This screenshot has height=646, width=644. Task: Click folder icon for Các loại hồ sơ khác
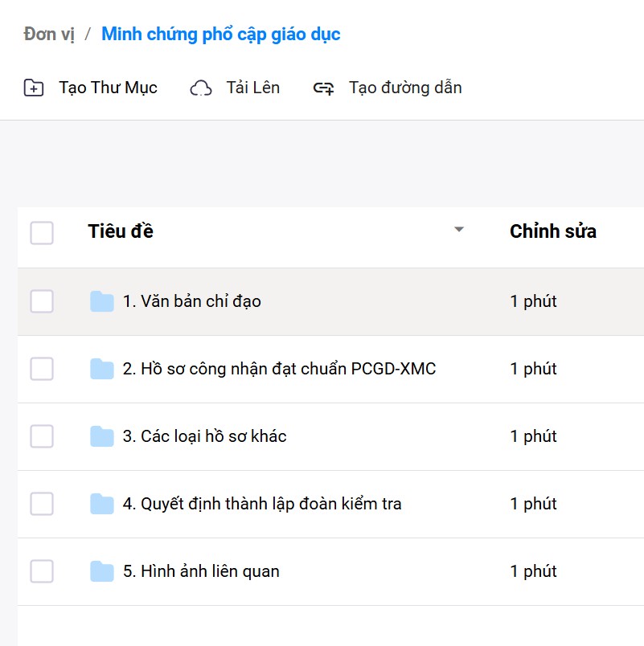[x=102, y=437]
